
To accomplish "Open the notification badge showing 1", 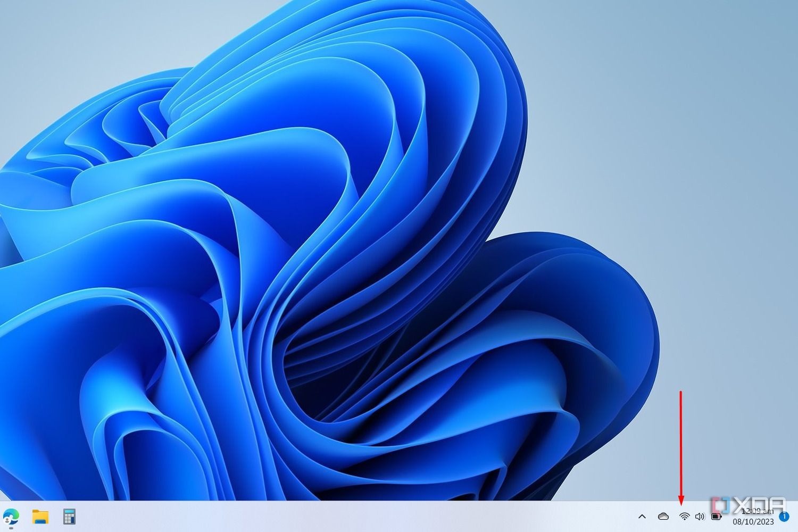I will point(784,516).
